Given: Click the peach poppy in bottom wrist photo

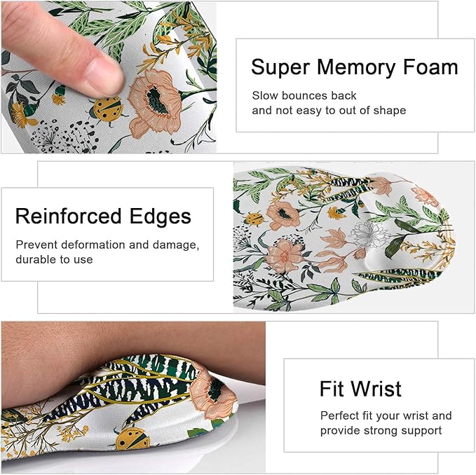Looking at the screenshot, I should pos(213,392).
